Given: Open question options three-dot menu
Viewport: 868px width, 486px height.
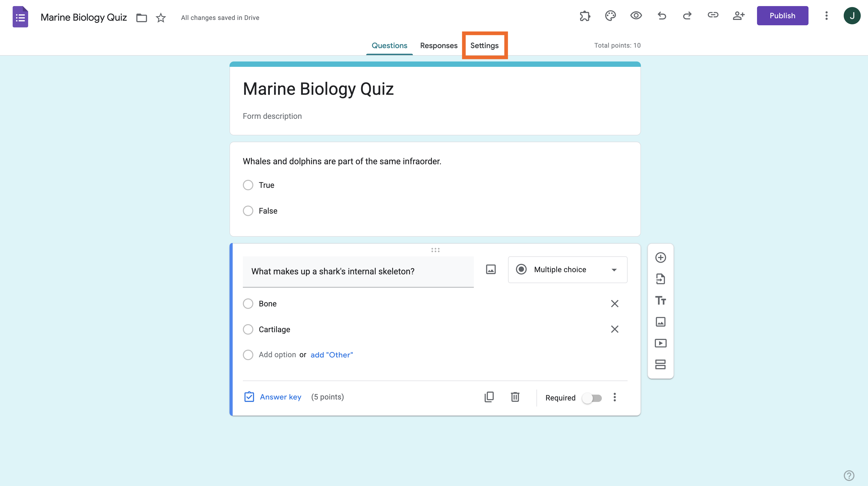Looking at the screenshot, I should (615, 397).
